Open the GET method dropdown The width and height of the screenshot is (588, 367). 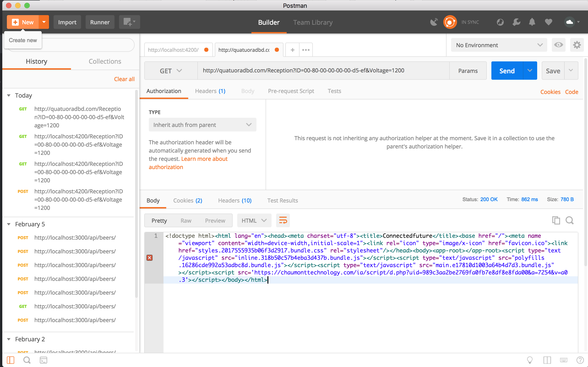171,71
